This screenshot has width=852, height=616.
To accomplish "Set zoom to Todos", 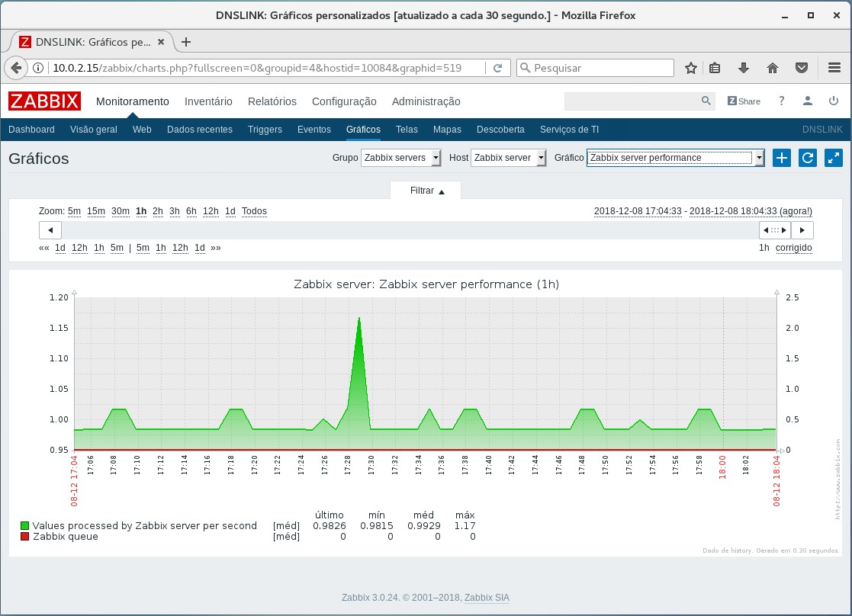I will (254, 211).
